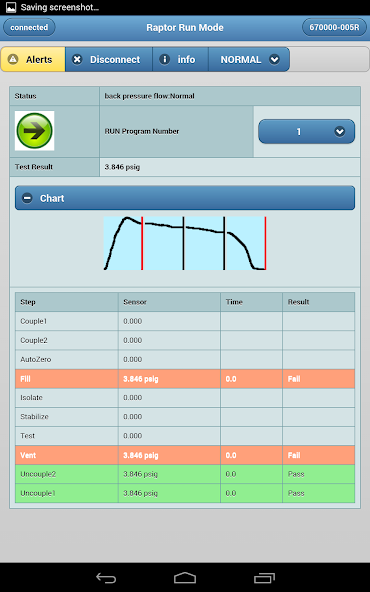Viewport: 370px width, 592px height.
Task: Select the failed Fill step row
Action: pyautogui.click(x=185, y=379)
